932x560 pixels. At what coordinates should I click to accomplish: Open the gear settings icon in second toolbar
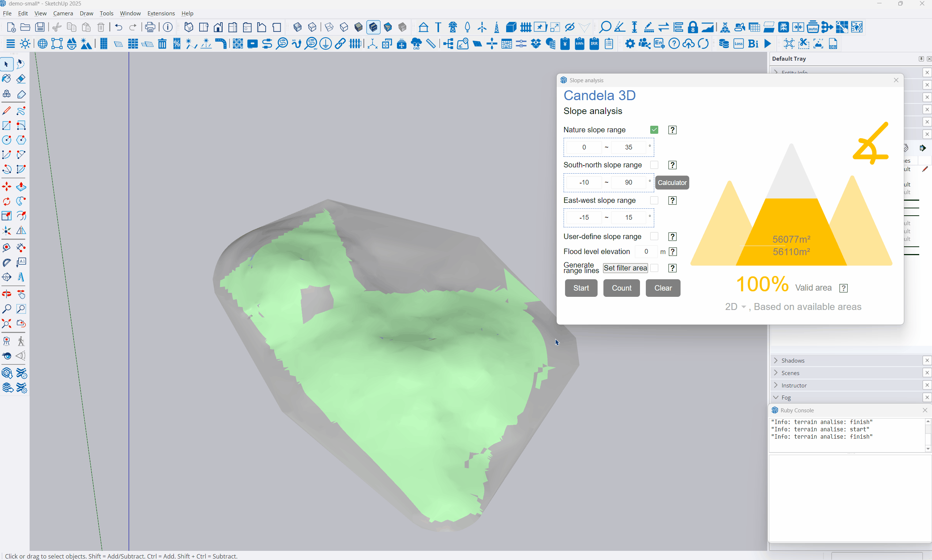630,44
